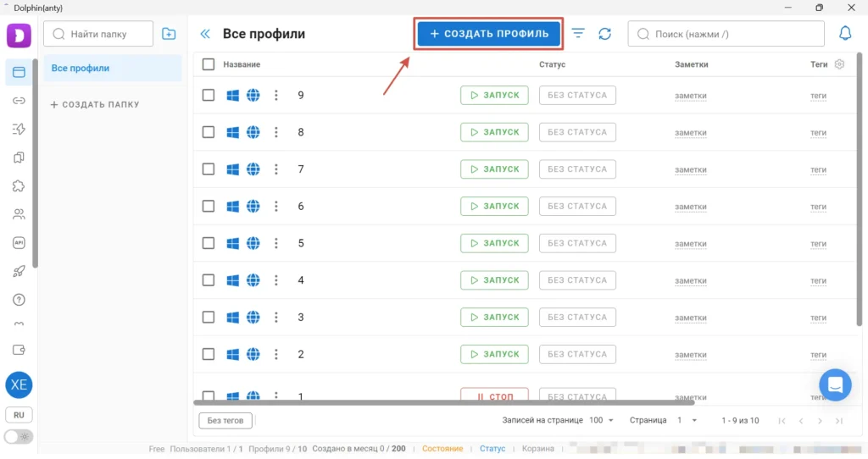This screenshot has height=459, width=868.
Task: Click the table column settings gear
Action: (x=839, y=64)
